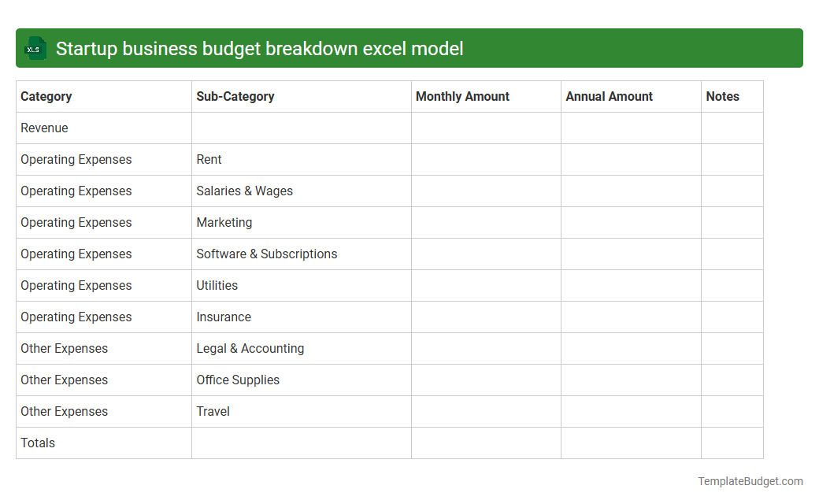
Task: Click the Category column header
Action: (46, 96)
